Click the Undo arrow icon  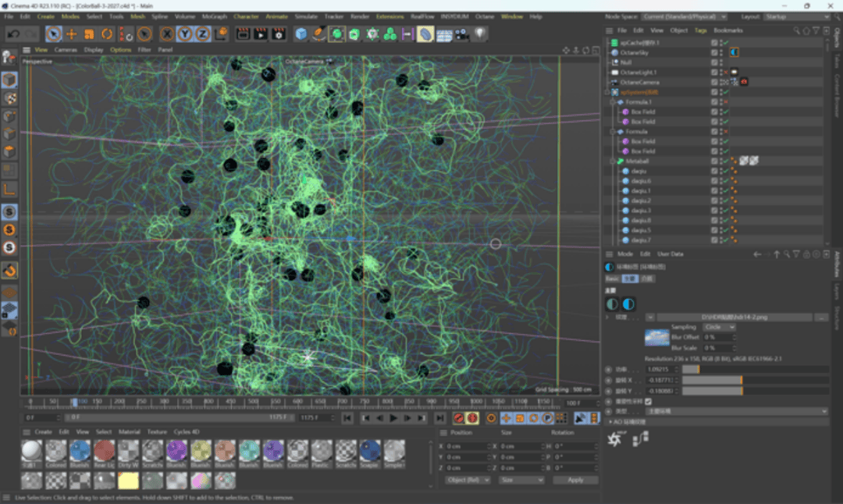(14, 34)
